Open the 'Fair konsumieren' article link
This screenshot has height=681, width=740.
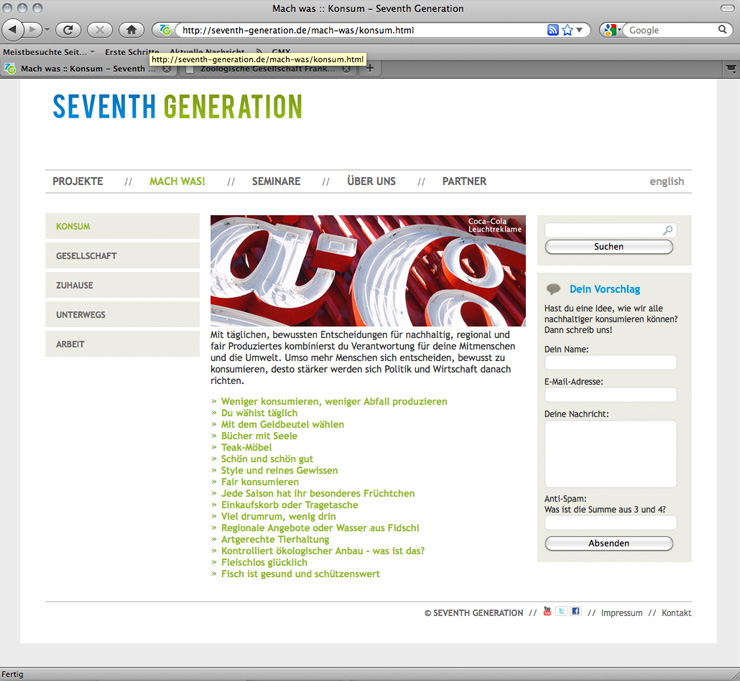point(260,482)
